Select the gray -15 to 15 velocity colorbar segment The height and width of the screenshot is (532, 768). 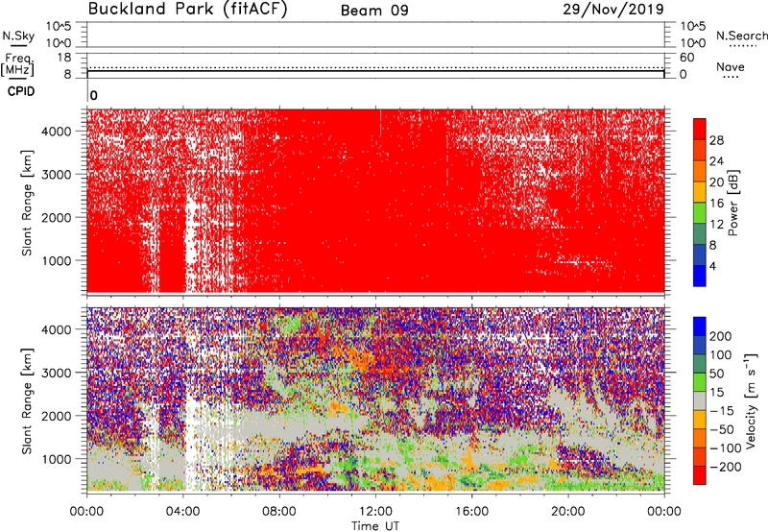coord(700,400)
